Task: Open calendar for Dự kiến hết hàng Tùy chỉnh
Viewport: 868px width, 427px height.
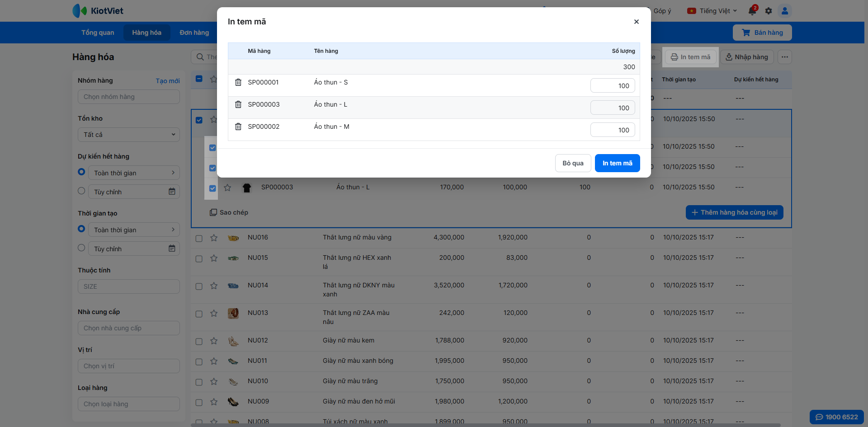Action: pyautogui.click(x=172, y=192)
